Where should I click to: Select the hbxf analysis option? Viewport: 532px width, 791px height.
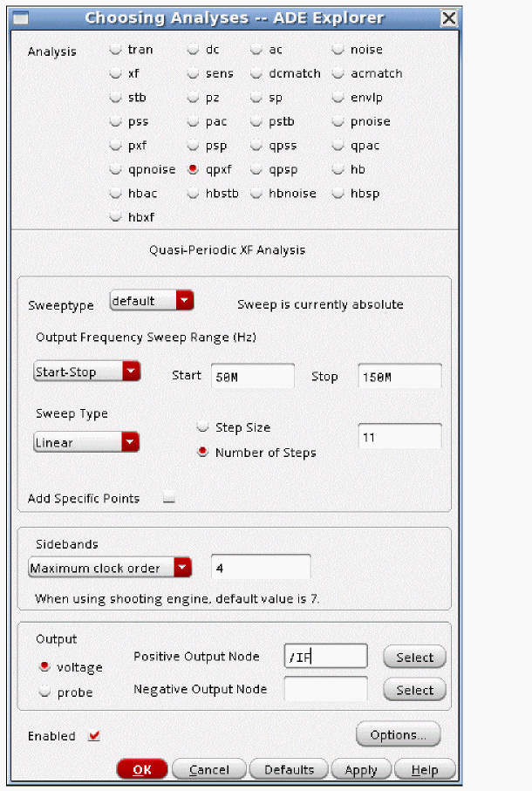[116, 217]
